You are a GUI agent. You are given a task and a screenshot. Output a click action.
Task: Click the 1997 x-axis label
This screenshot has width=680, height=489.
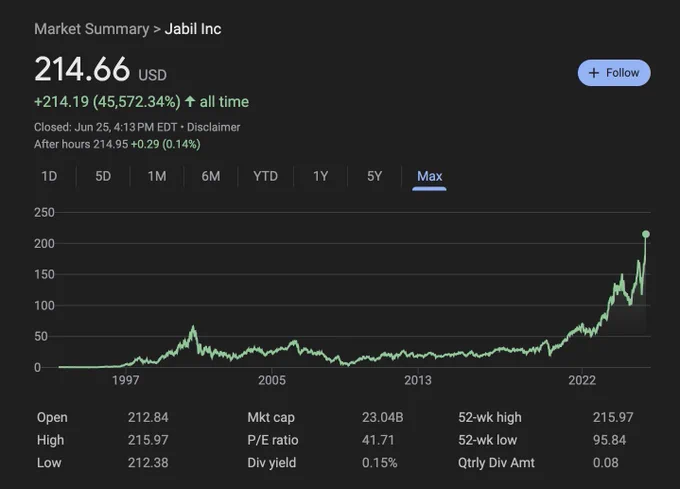125,380
